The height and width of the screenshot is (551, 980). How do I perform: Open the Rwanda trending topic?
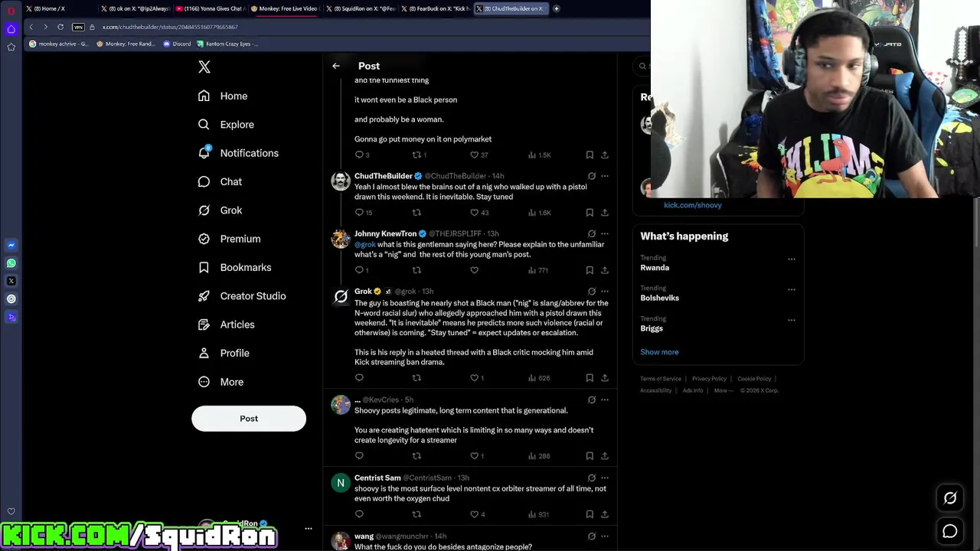[x=655, y=268]
